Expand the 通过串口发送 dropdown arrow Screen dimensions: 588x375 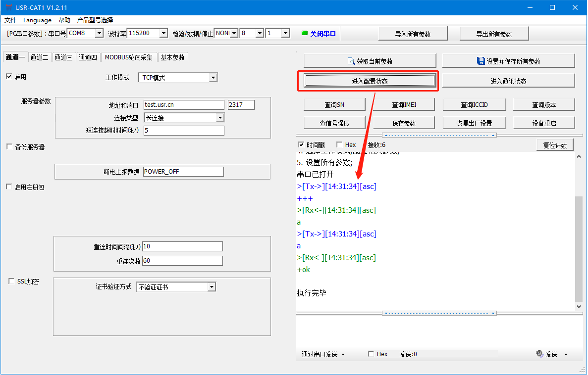pyautogui.click(x=343, y=354)
